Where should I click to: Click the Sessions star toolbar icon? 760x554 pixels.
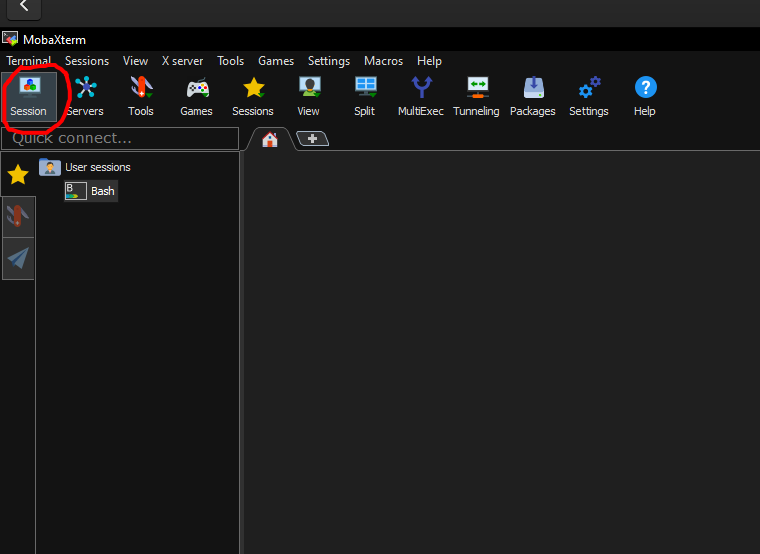pos(253,96)
